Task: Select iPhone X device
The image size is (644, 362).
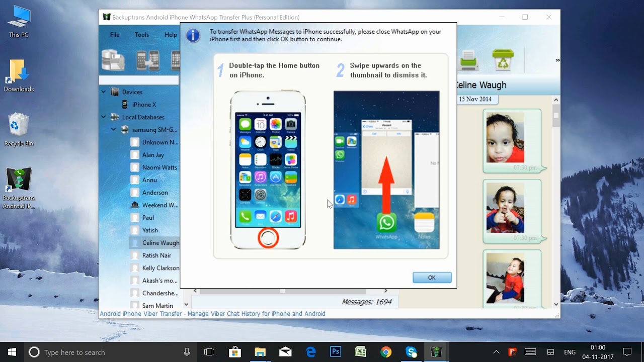Action: coord(144,105)
